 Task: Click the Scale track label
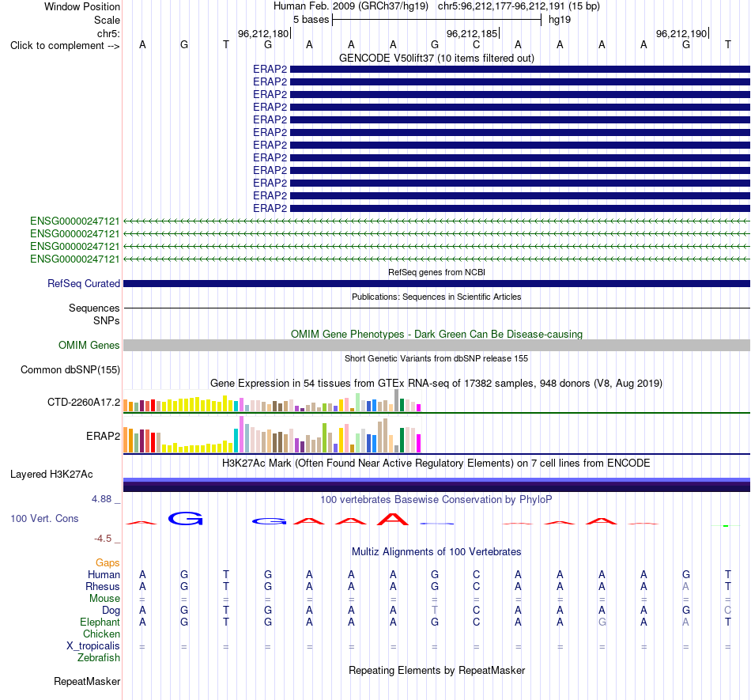tap(107, 20)
